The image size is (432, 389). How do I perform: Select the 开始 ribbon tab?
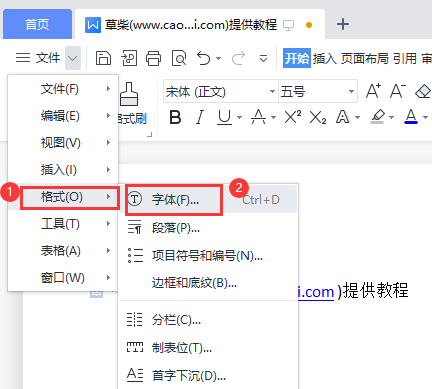297,58
